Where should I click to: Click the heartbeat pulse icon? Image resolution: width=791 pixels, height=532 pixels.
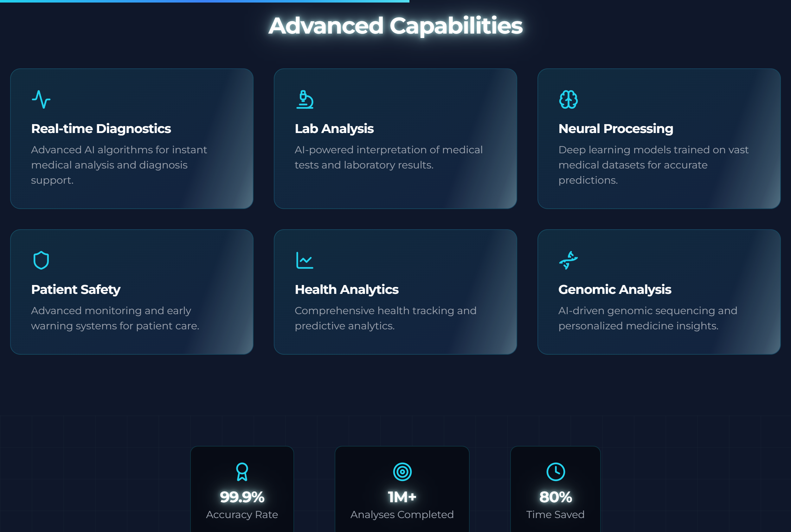[41, 99]
